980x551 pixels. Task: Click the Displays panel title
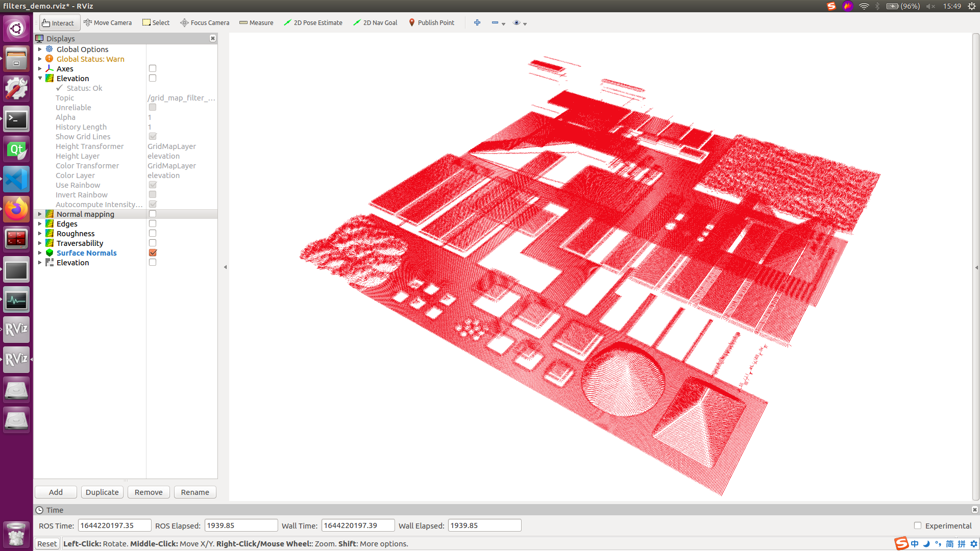[x=60, y=38]
